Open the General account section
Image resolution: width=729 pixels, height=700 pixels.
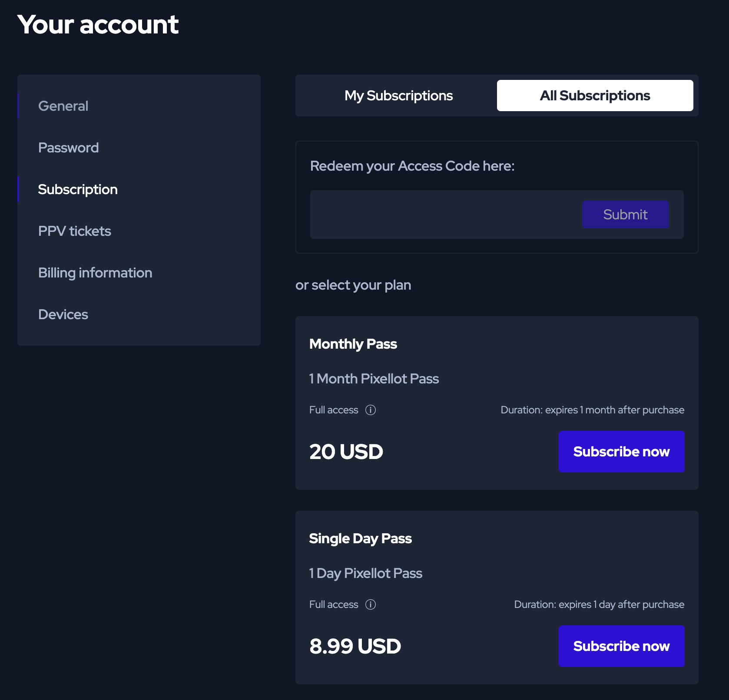click(63, 106)
